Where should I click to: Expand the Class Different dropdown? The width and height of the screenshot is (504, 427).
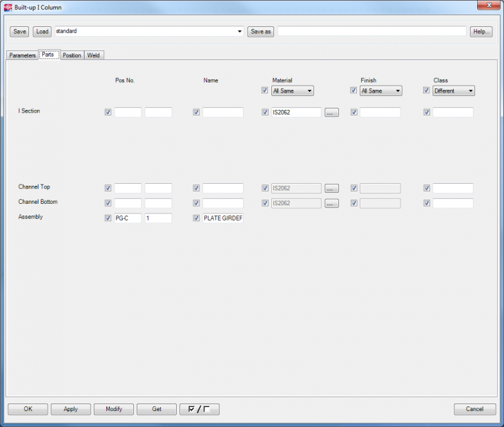454,91
